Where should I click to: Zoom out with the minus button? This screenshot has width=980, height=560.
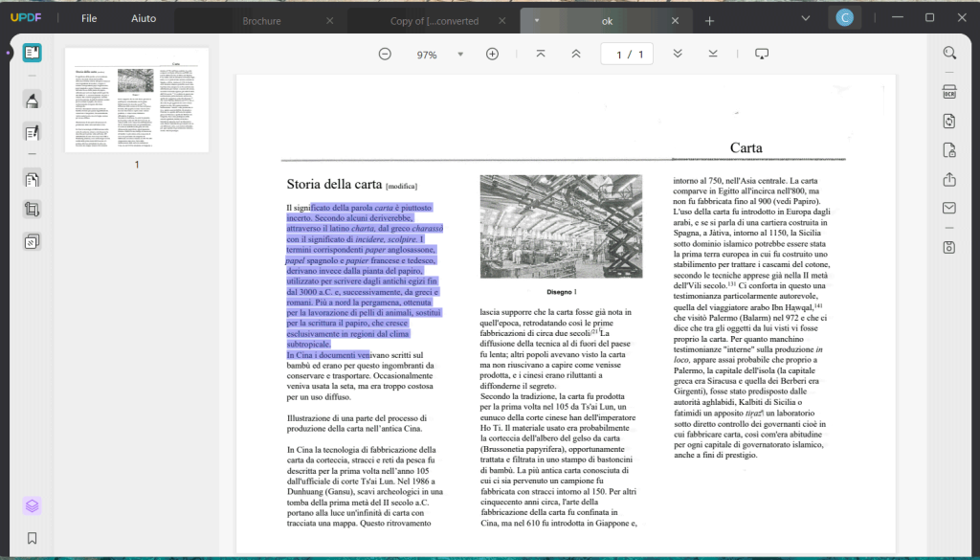pos(385,55)
